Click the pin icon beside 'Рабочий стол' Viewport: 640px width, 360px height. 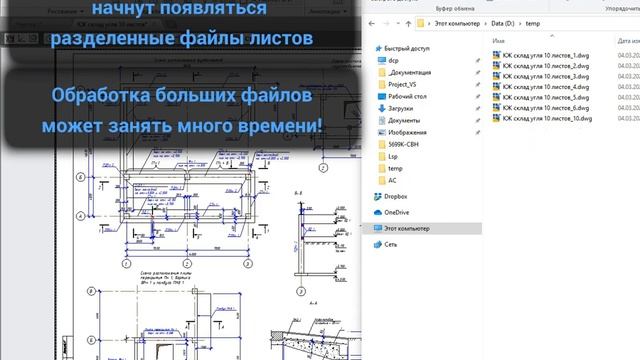pos(478,97)
